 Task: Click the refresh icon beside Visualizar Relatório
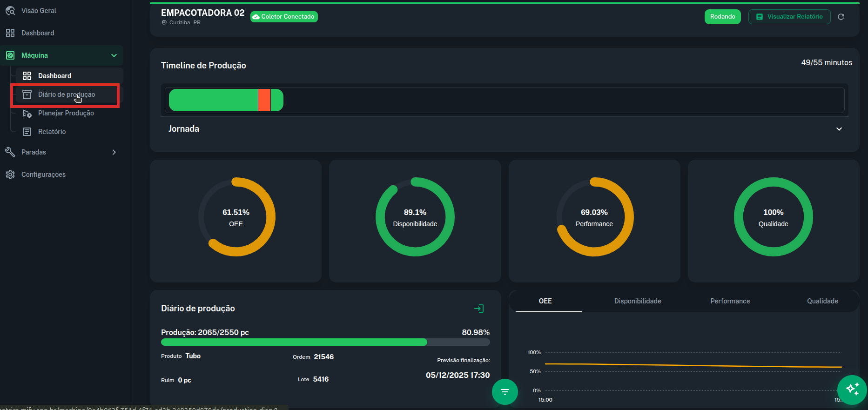[x=841, y=17]
